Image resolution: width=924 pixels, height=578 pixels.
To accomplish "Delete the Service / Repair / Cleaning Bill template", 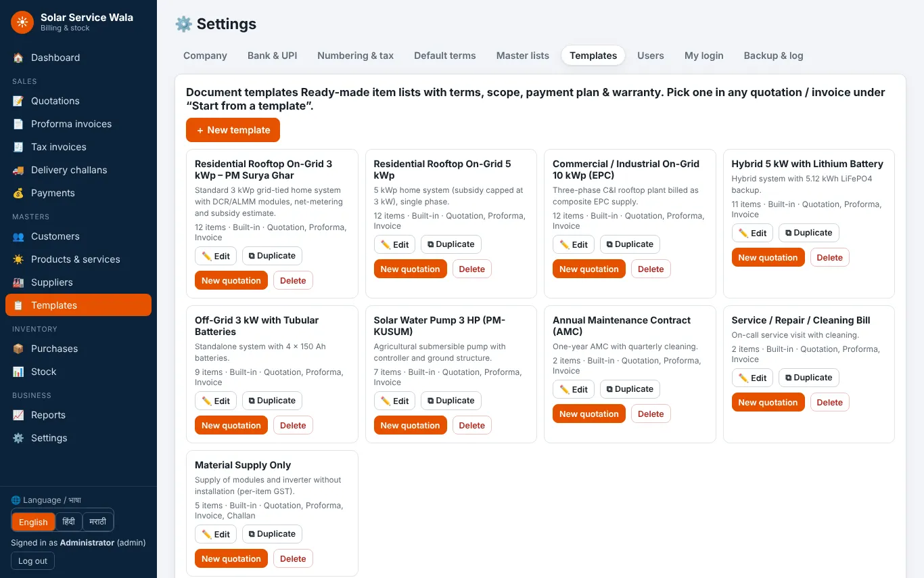I will [x=829, y=403].
